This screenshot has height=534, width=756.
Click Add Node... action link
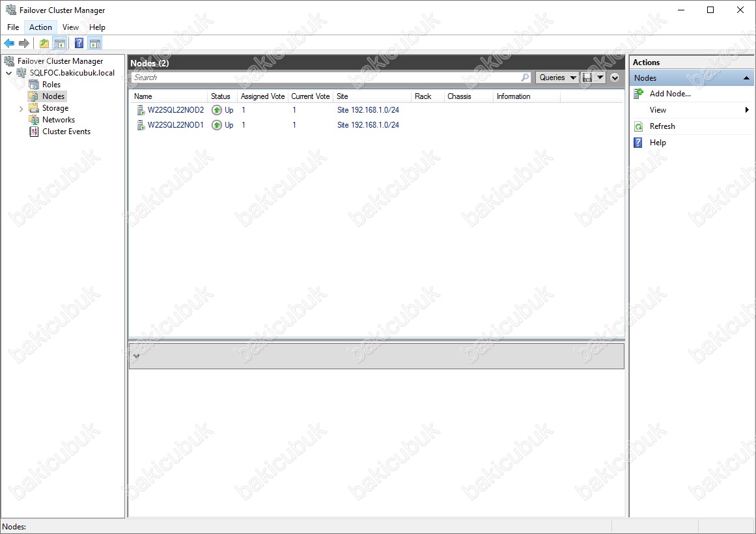(670, 94)
